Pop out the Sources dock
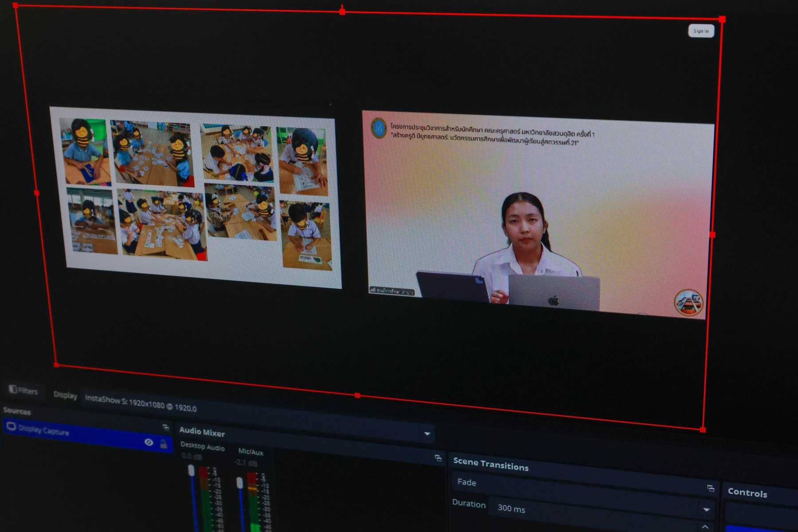The image size is (798, 532). 166,427
